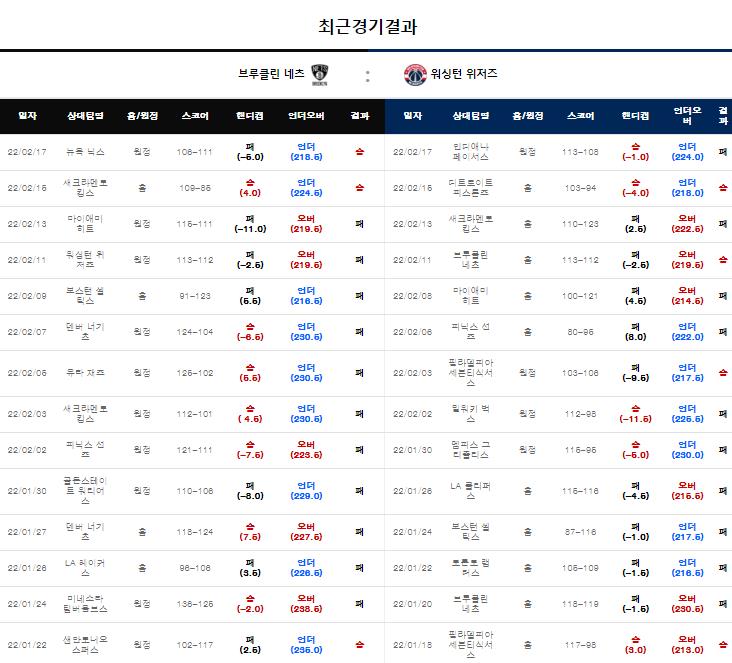
Task: Click the 승 (3.0) handicap cell
Action: tap(635, 645)
